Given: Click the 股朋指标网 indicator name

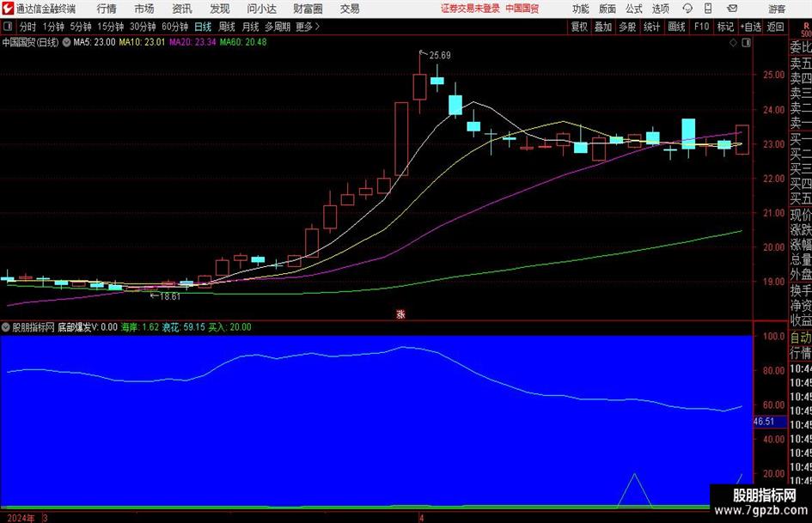Looking at the screenshot, I should pos(34,327).
